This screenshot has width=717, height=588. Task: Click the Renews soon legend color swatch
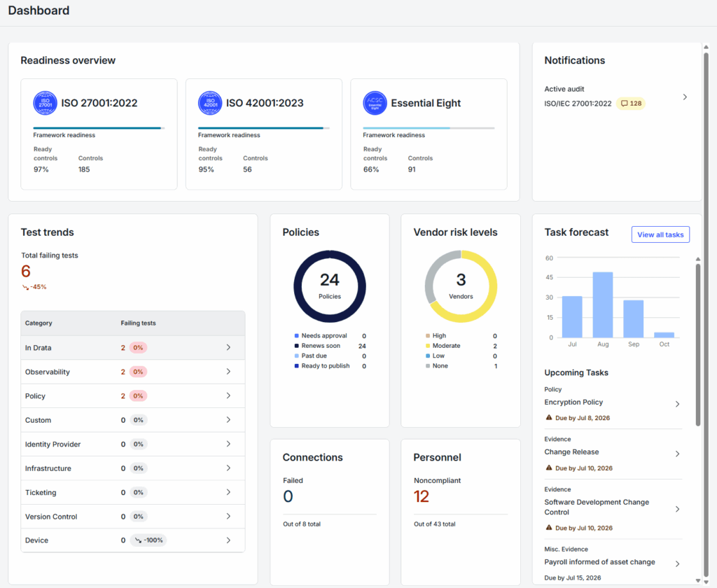point(297,346)
